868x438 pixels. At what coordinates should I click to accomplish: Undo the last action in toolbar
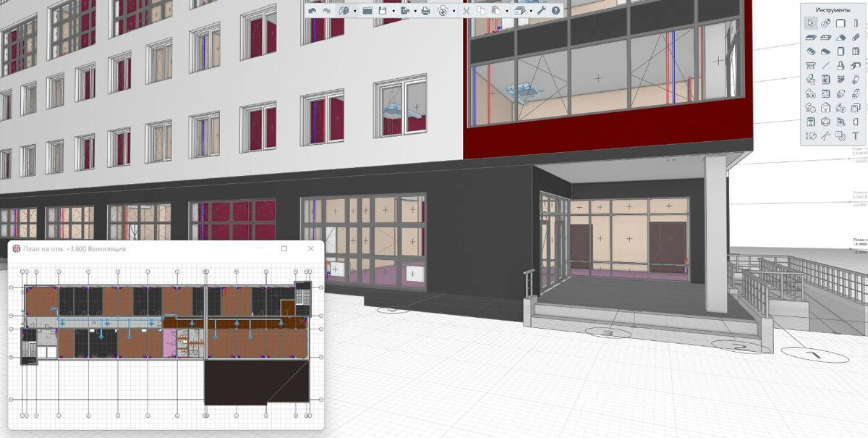coord(312,11)
